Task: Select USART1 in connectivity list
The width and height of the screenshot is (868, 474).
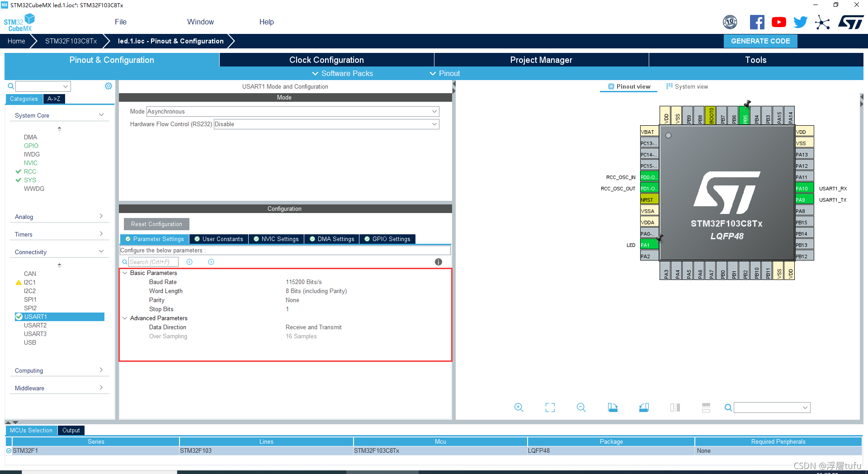Action: 60,317
